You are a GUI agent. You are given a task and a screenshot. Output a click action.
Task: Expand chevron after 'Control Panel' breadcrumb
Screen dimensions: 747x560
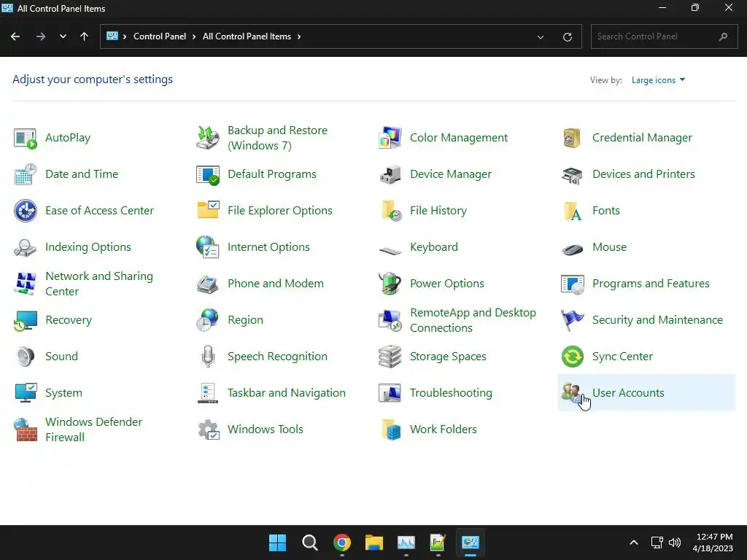coord(194,36)
